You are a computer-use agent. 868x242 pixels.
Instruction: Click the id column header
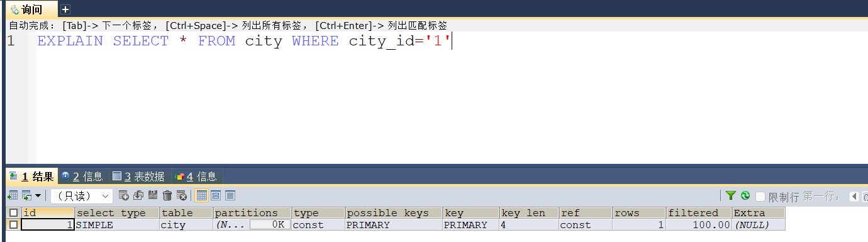pyautogui.click(x=48, y=213)
